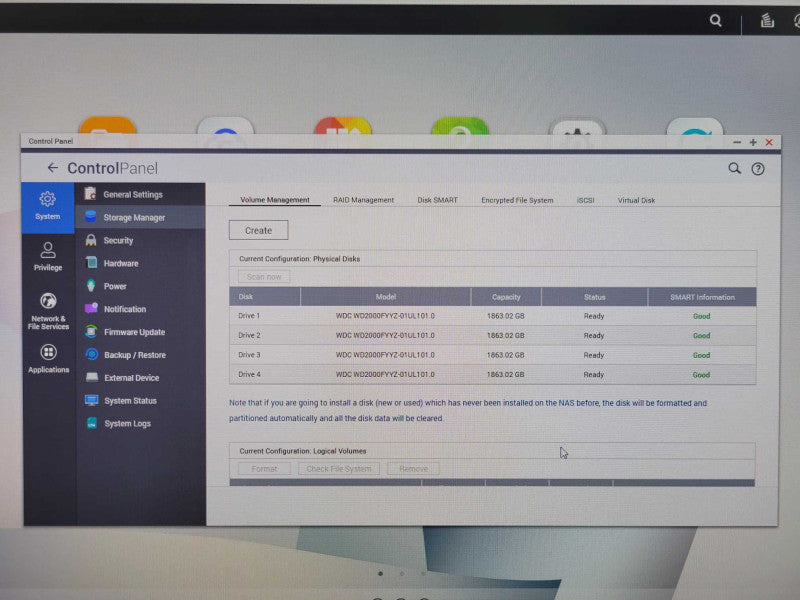The image size is (800, 600).
Task: Click the desktop top bar search icon
Action: (x=715, y=20)
